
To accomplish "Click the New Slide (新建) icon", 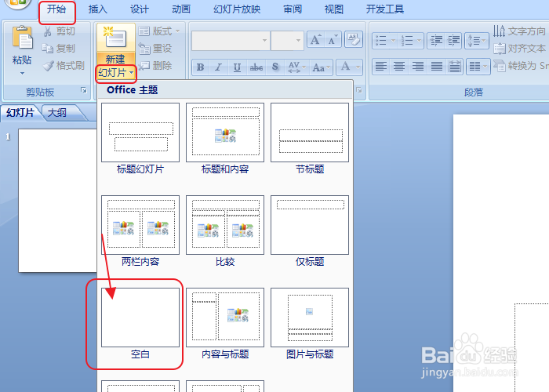I will click(116, 38).
